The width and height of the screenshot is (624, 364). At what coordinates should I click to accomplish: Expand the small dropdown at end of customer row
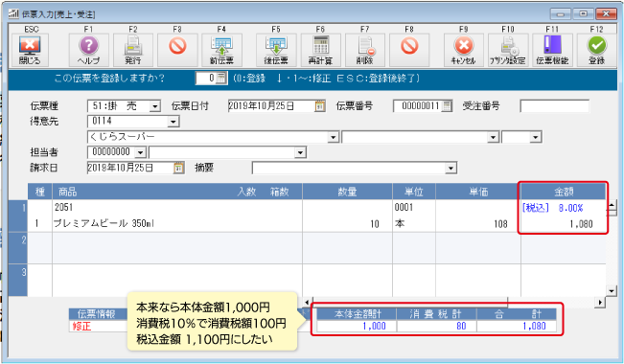[x=536, y=137]
